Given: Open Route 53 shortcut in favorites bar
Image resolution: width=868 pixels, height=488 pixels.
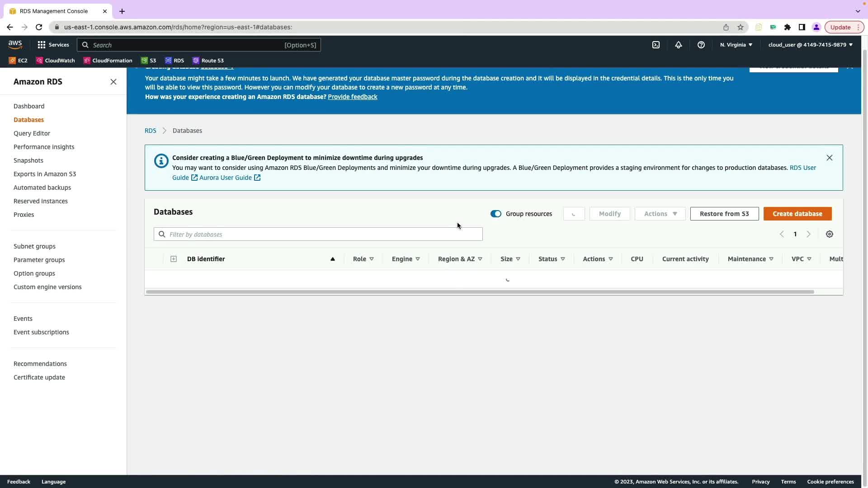Looking at the screenshot, I should point(208,61).
